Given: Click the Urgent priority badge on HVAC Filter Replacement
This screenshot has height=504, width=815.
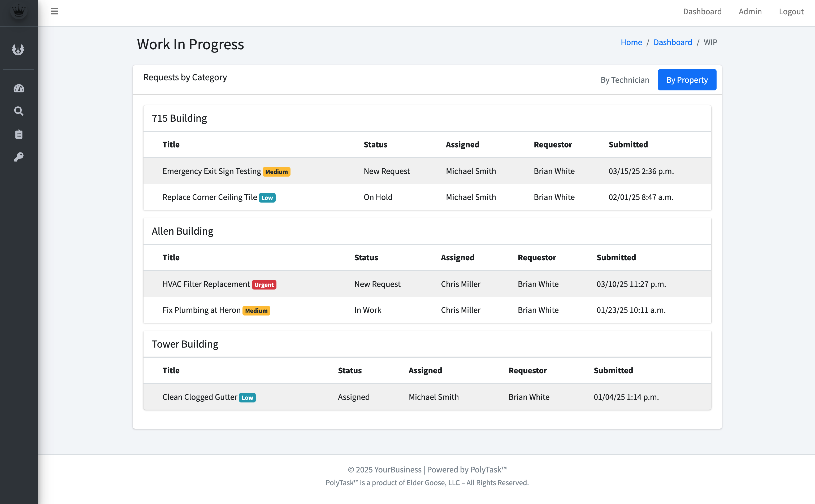Looking at the screenshot, I should (264, 285).
